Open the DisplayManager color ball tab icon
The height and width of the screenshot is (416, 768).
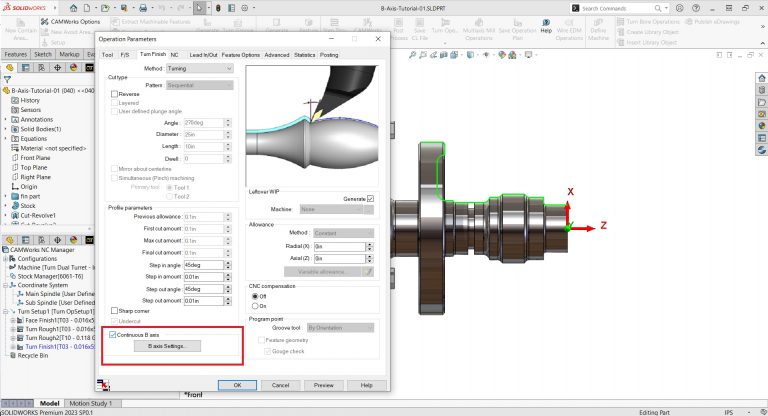click(x=73, y=68)
